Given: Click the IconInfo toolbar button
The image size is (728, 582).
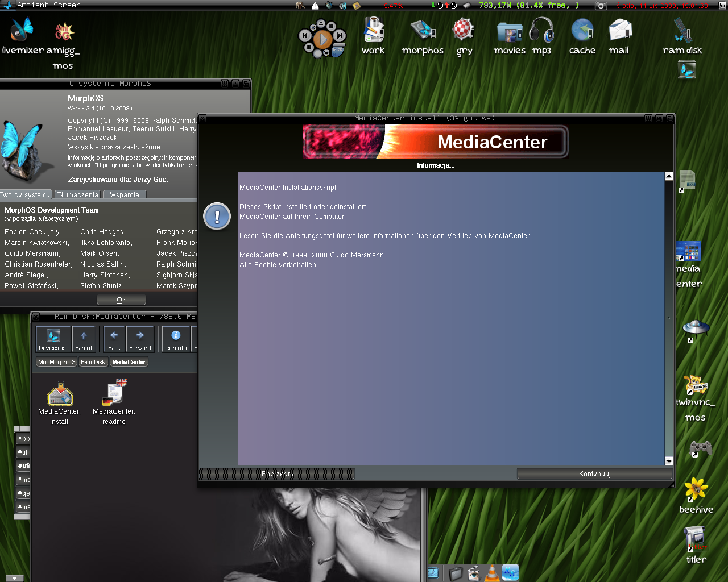Looking at the screenshot, I should 176,339.
